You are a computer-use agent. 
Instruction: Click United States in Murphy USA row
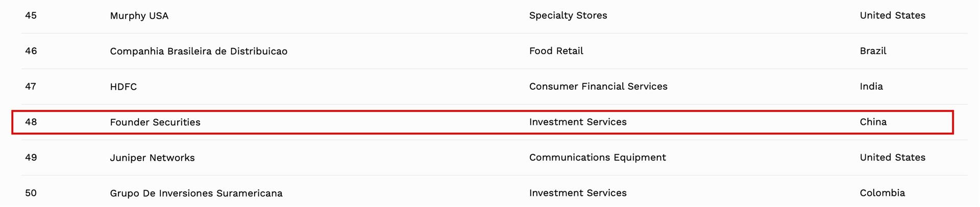click(x=892, y=15)
